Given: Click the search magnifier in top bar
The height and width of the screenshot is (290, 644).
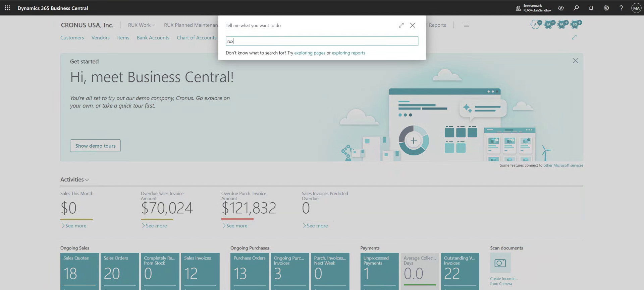Looking at the screenshot, I should tap(576, 8).
